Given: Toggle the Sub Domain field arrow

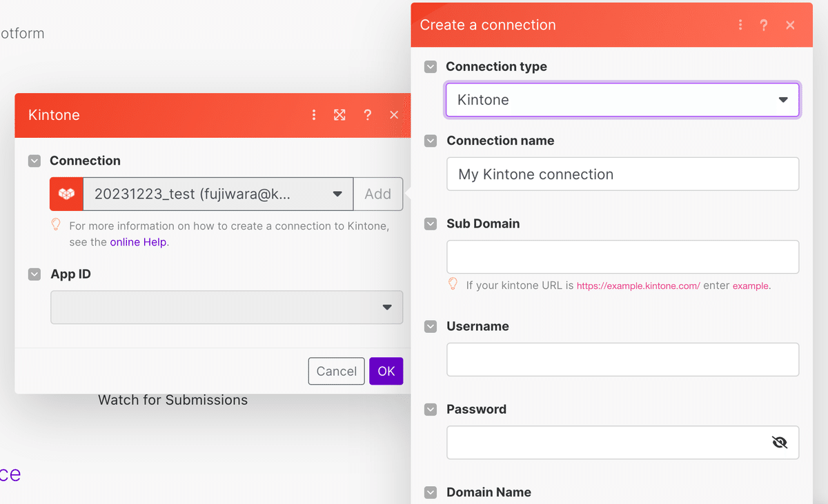Looking at the screenshot, I should [x=431, y=224].
